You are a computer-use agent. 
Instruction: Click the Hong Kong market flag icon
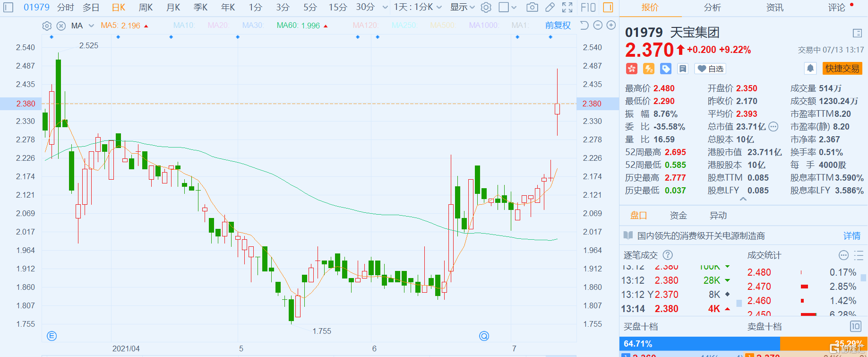pyautogui.click(x=632, y=69)
